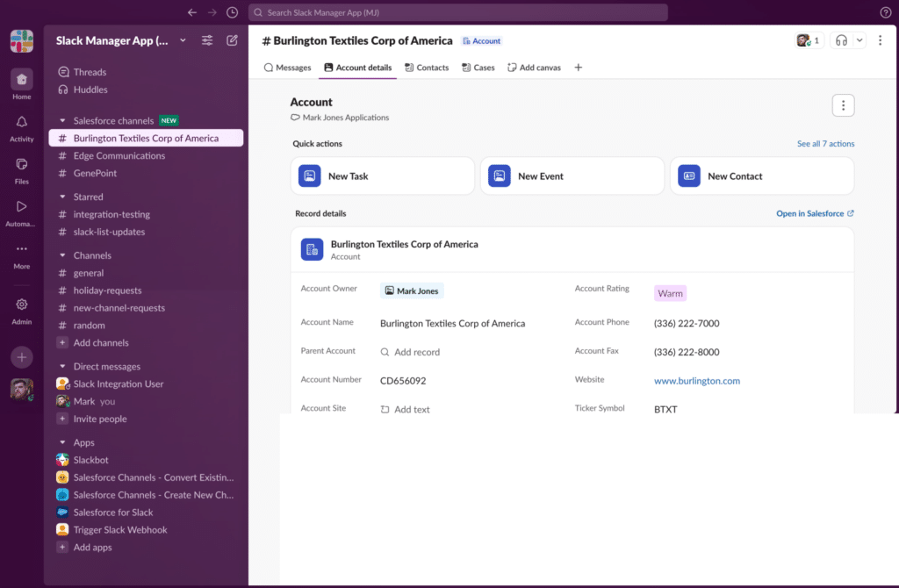
Task: Open Admin gear in left rail
Action: coord(22,312)
